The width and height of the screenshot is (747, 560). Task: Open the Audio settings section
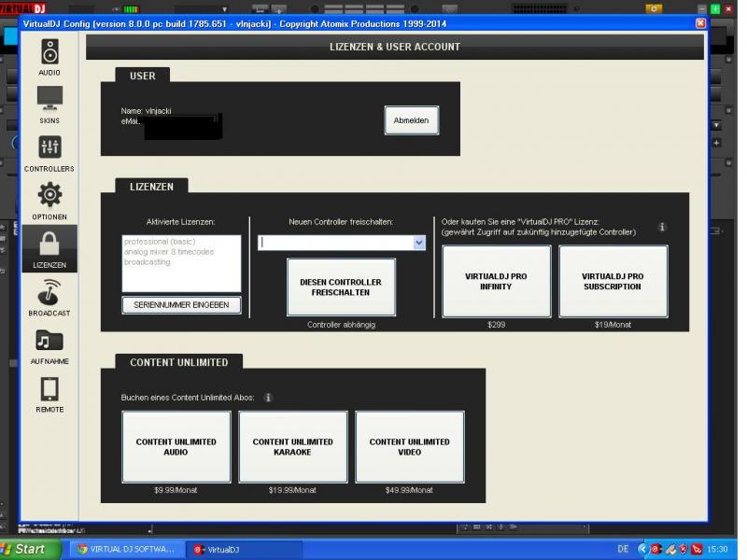tap(49, 58)
